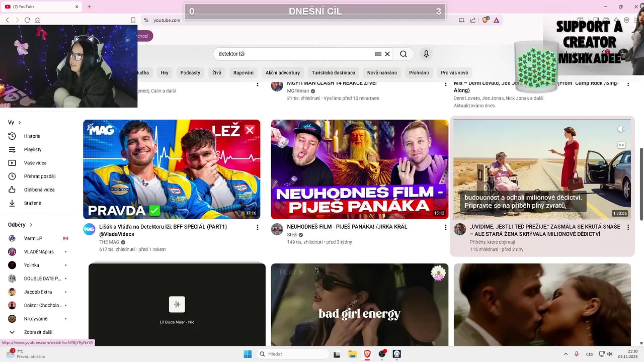Open the Brave Rewards triangle icon
Screen dimensions: 644x362
pos(497,20)
